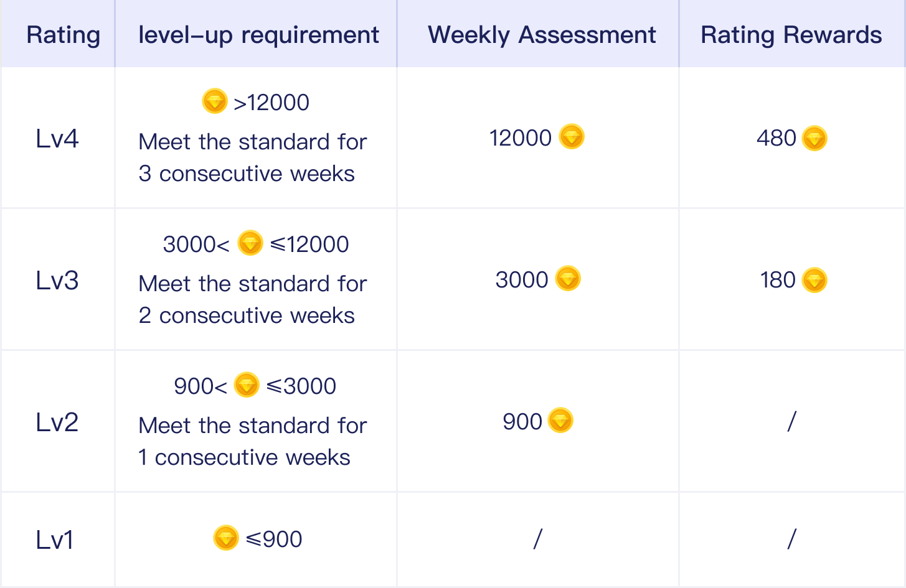Click the gem icon between 3000< and ≤12000
This screenshot has height=588, width=906.
[250, 243]
